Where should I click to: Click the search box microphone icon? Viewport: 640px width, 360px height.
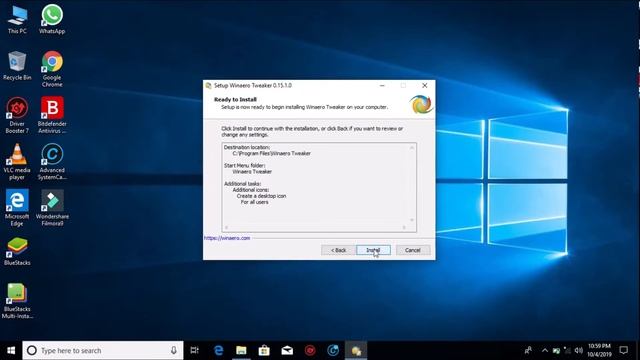tap(173, 351)
